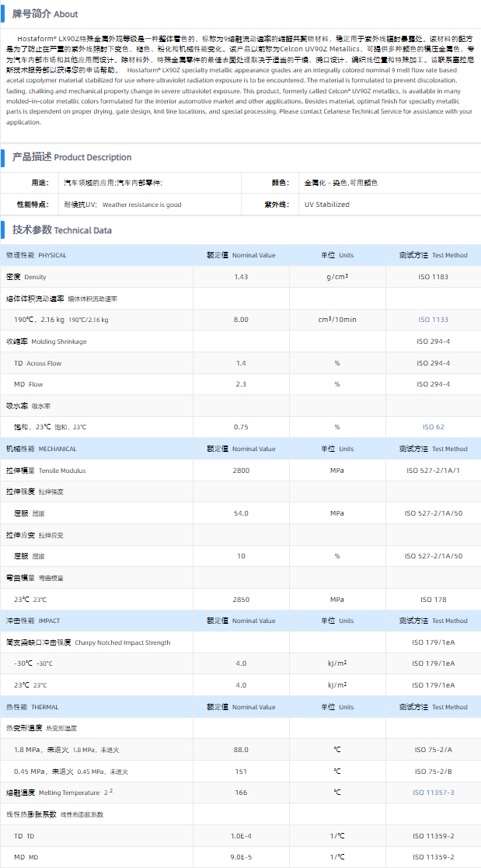Follow the ISO 11357-3 link

click(x=434, y=792)
